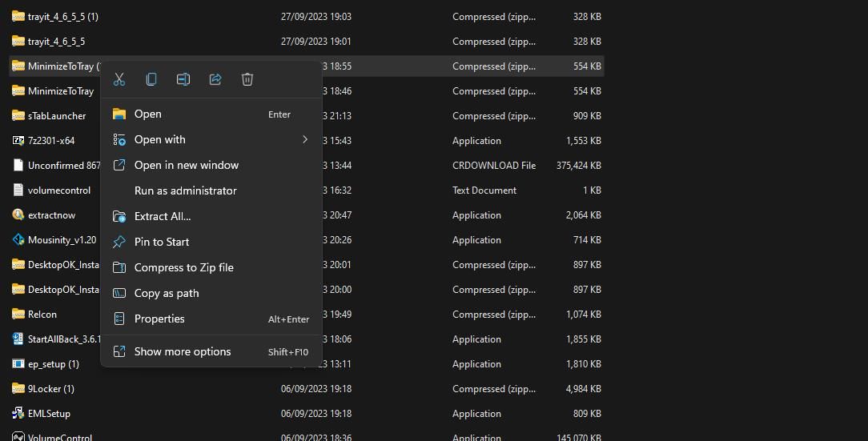Select Copy as path
This screenshot has height=441, width=868.
[167, 294]
